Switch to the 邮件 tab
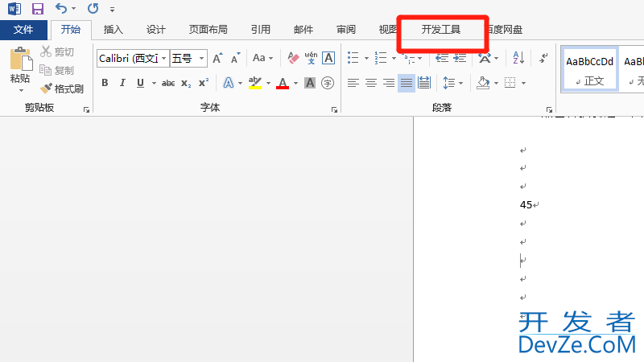Screen dimensions: 644x362 pyautogui.click(x=303, y=30)
